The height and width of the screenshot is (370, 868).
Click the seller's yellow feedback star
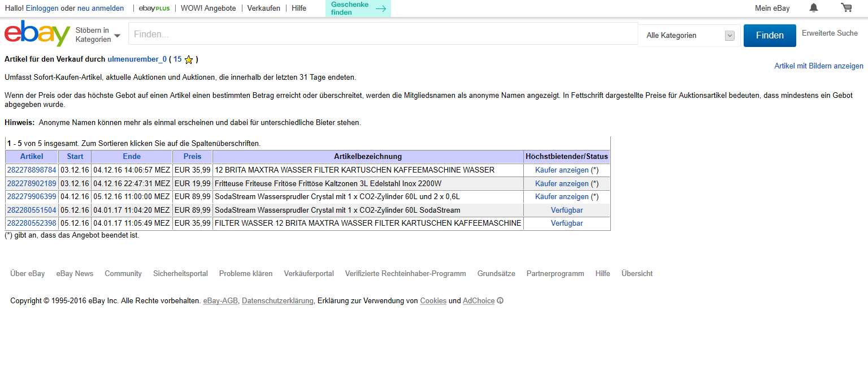[189, 59]
